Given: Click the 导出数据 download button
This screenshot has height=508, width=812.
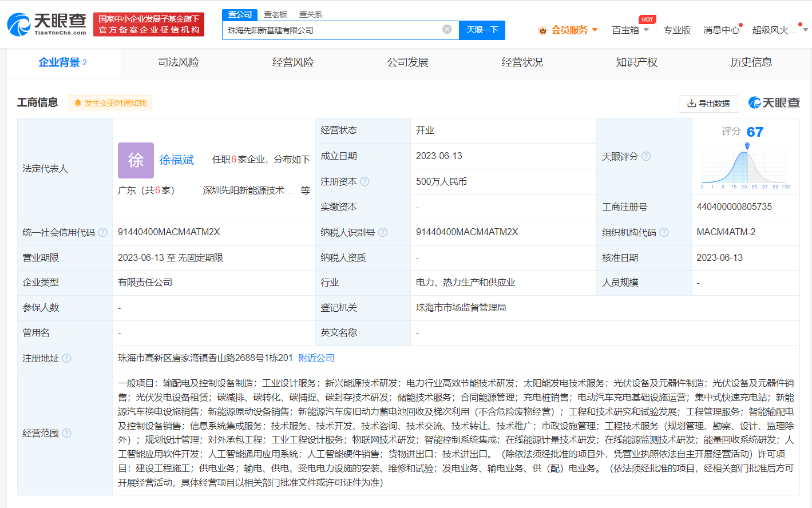Looking at the screenshot, I should 708,104.
